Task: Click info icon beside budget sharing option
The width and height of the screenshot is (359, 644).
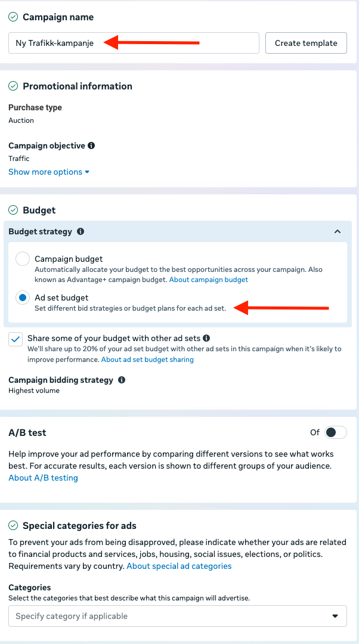Action: 206,338
